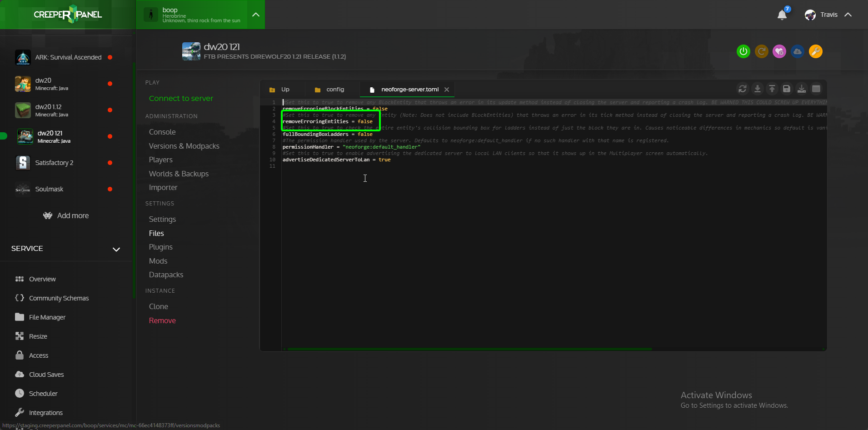868x430 pixels.
Task: Open the Resize service option
Action: [x=31, y=336]
